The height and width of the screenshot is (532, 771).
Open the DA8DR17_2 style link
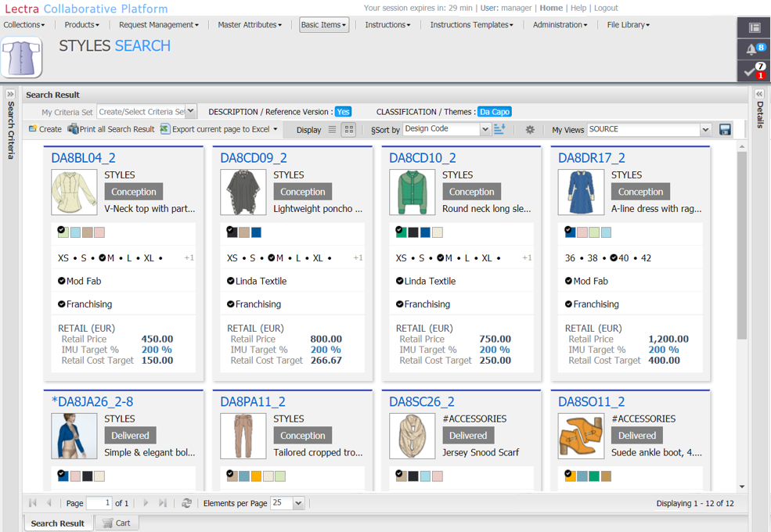[x=591, y=158]
